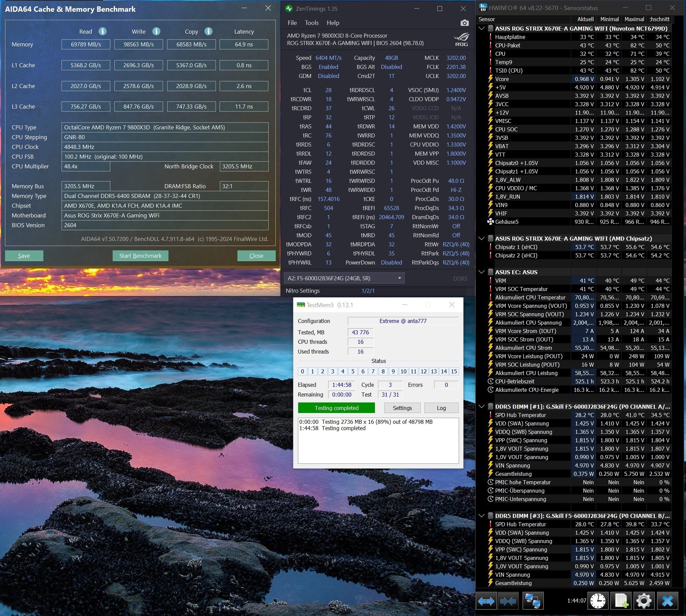
Task: Click ZenTimings camera screenshot icon
Action: click(x=464, y=23)
